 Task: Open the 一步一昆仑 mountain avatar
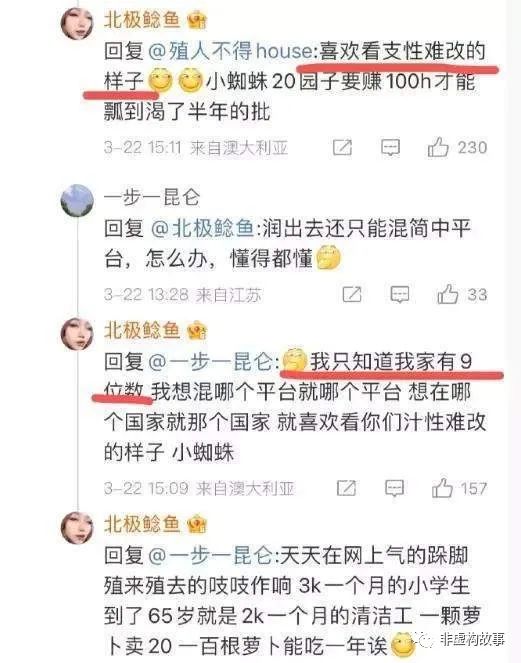click(77, 200)
